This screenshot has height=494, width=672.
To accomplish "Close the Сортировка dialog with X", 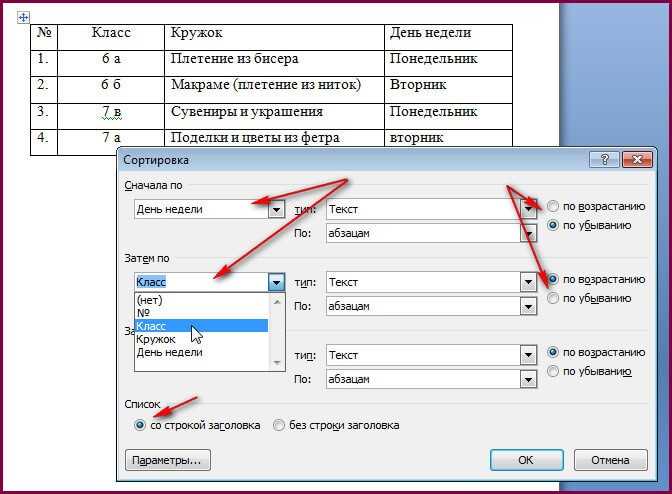I will [637, 160].
